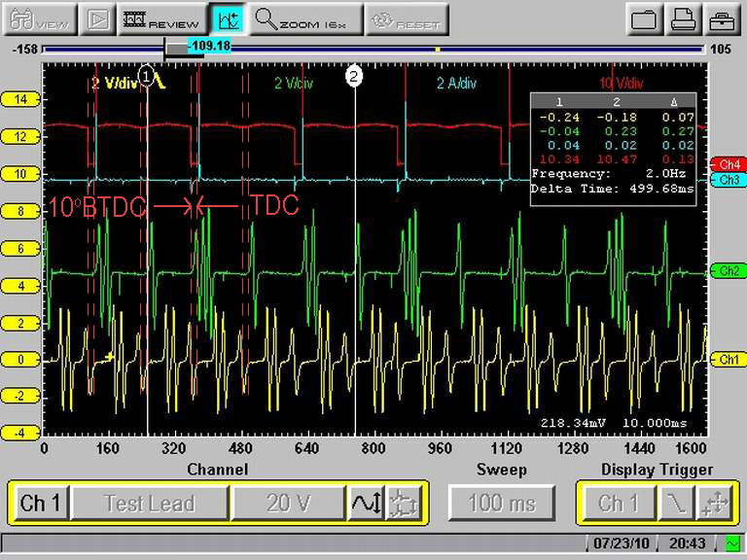Click the 218.34mV readout on graph
Image resolution: width=747 pixels, height=560 pixels.
[x=573, y=423]
